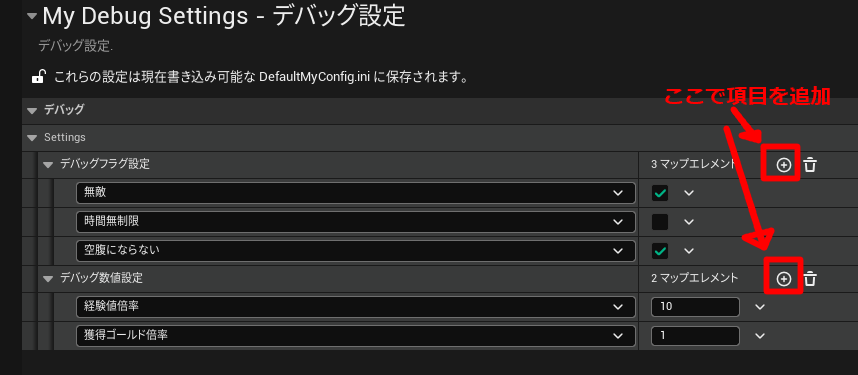Open 経験値倍率 row element options chevron
The width and height of the screenshot is (858, 375).
(x=760, y=307)
